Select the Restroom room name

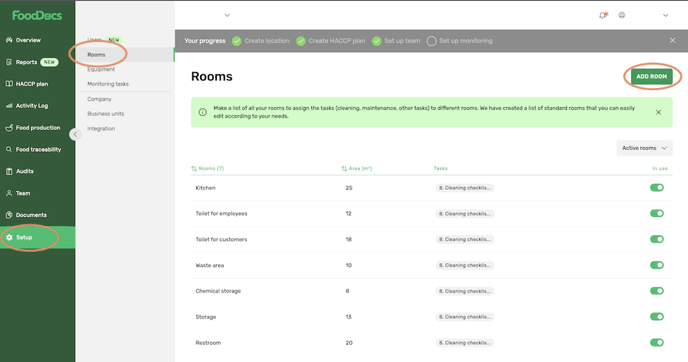coord(208,343)
